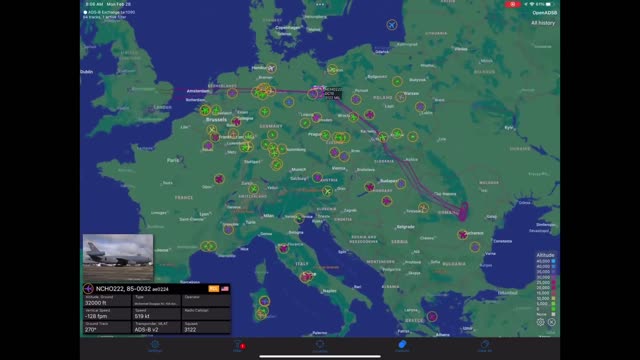Select aircraft icon over the Baltic Sea
Image resolution: width=640 pixels, height=360 pixels.
[x=391, y=25]
